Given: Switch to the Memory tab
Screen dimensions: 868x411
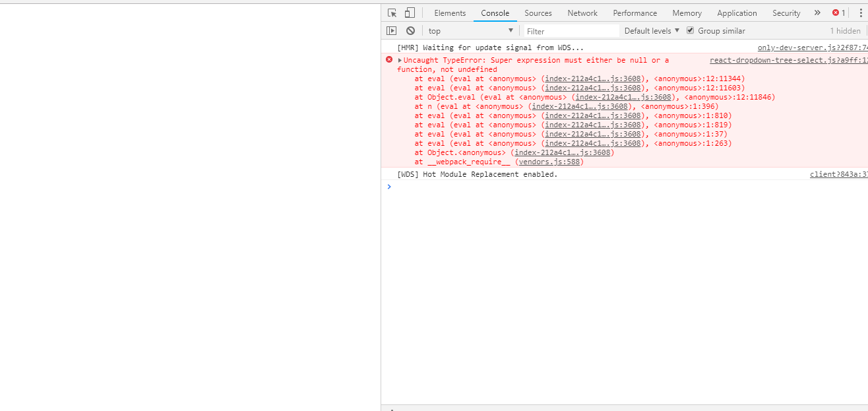Looking at the screenshot, I should pyautogui.click(x=687, y=13).
